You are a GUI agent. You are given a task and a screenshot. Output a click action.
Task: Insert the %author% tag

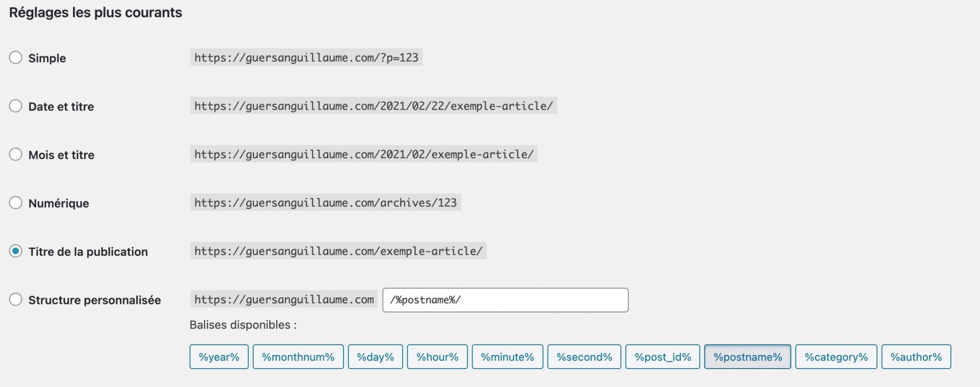click(916, 357)
